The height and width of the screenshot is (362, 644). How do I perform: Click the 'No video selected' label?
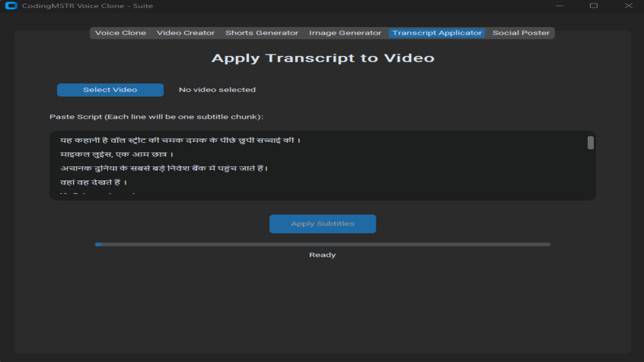217,90
